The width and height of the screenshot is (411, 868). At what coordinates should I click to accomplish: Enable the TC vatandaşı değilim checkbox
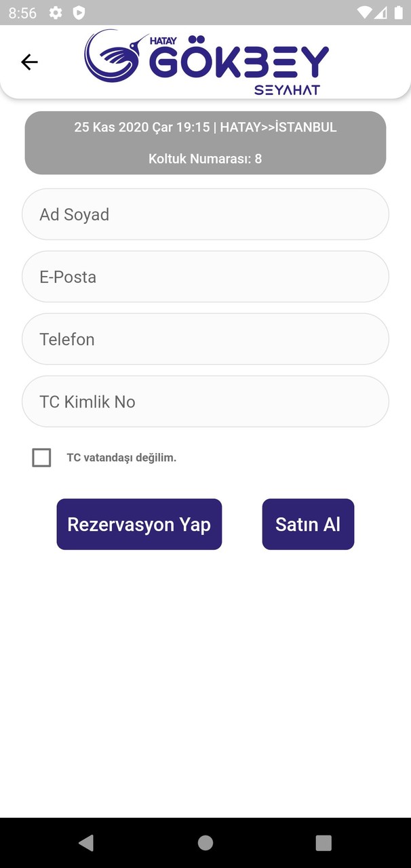click(41, 457)
